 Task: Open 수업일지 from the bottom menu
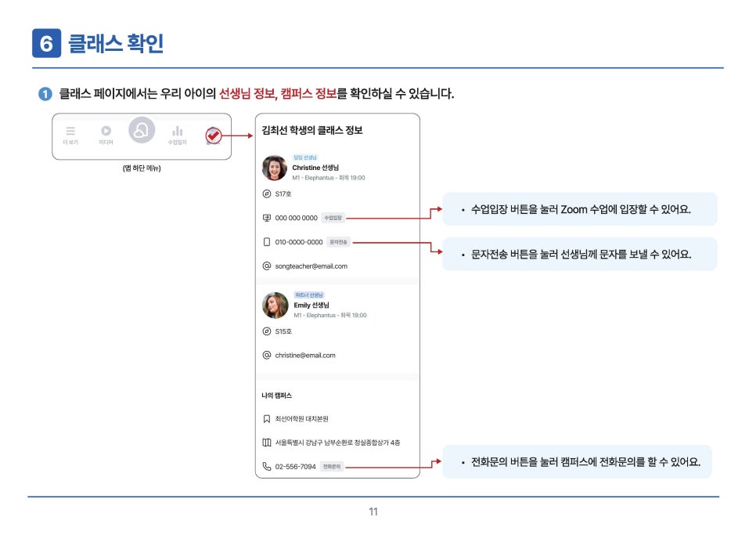[x=176, y=130]
